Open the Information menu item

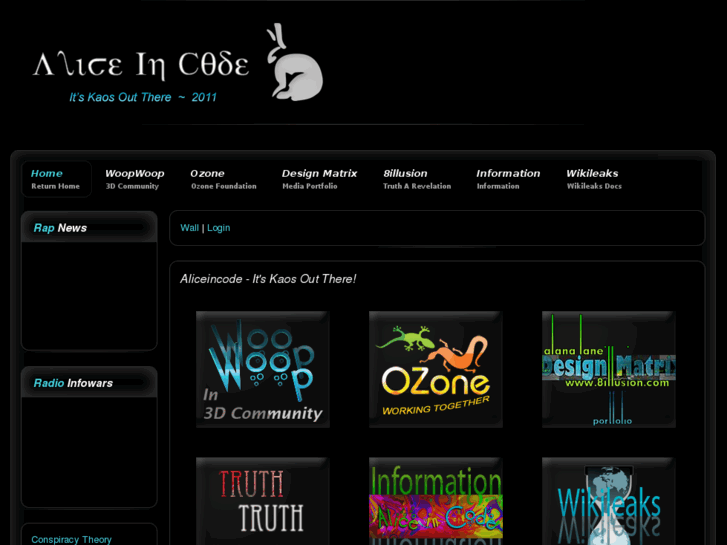click(x=508, y=179)
